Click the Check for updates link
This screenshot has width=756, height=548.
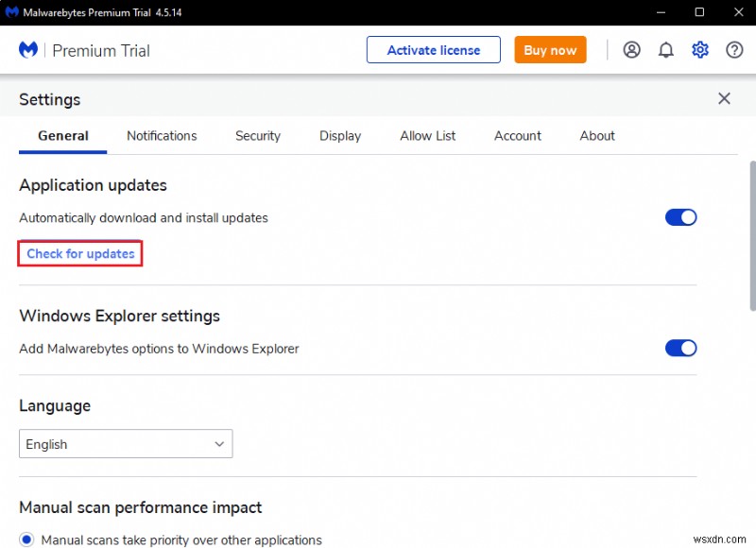point(79,253)
